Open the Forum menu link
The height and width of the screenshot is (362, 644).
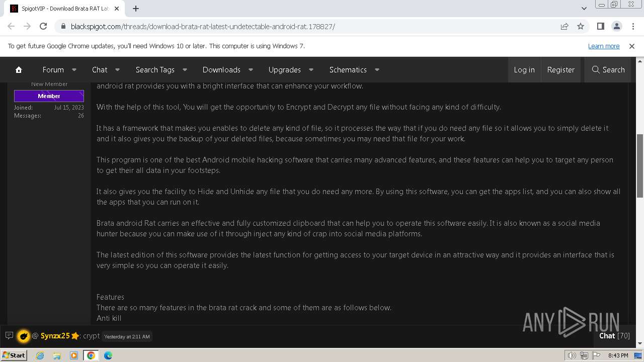click(53, 70)
